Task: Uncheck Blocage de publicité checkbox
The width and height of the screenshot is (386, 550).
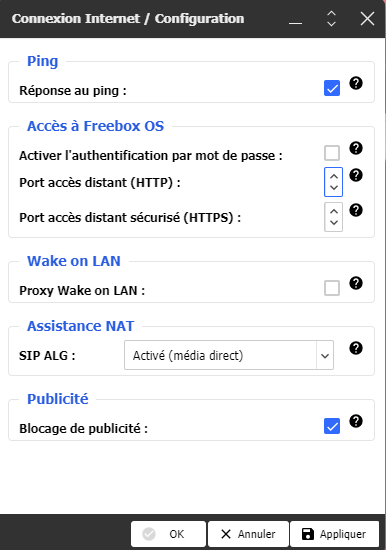Action: coord(332,426)
